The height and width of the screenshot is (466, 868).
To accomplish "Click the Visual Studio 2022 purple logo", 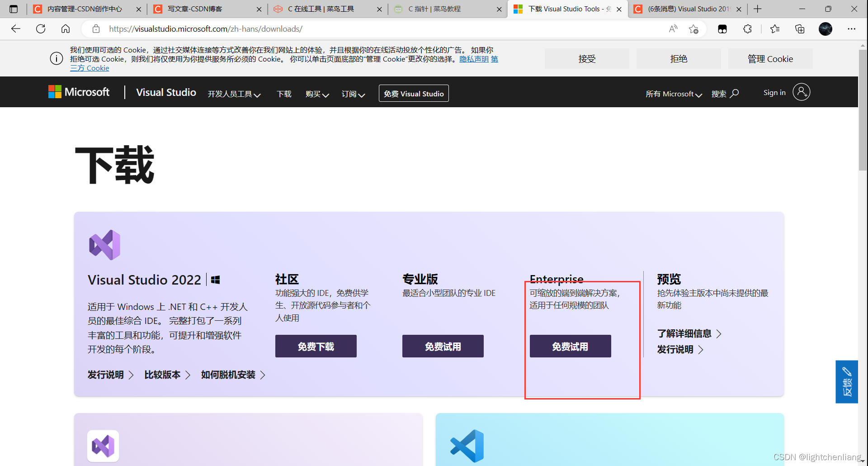I will coord(105,245).
